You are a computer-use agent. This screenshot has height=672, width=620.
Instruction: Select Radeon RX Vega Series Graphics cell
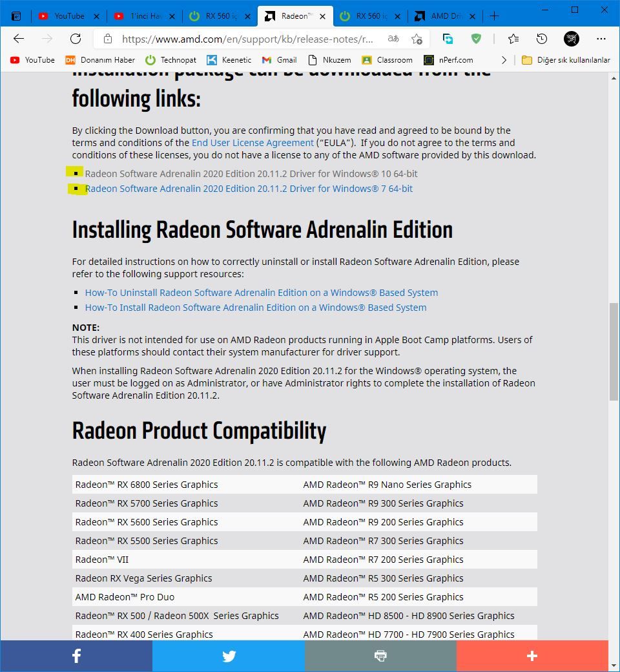(x=186, y=578)
